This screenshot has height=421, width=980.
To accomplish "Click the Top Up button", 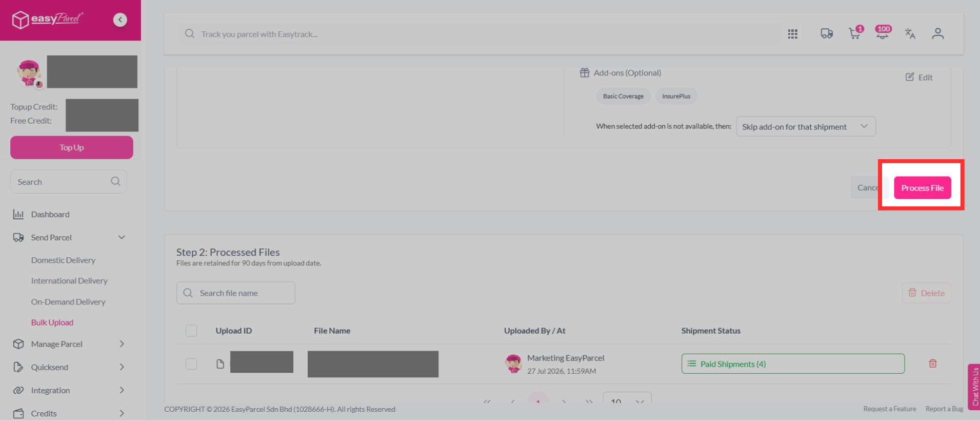I will point(72,147).
